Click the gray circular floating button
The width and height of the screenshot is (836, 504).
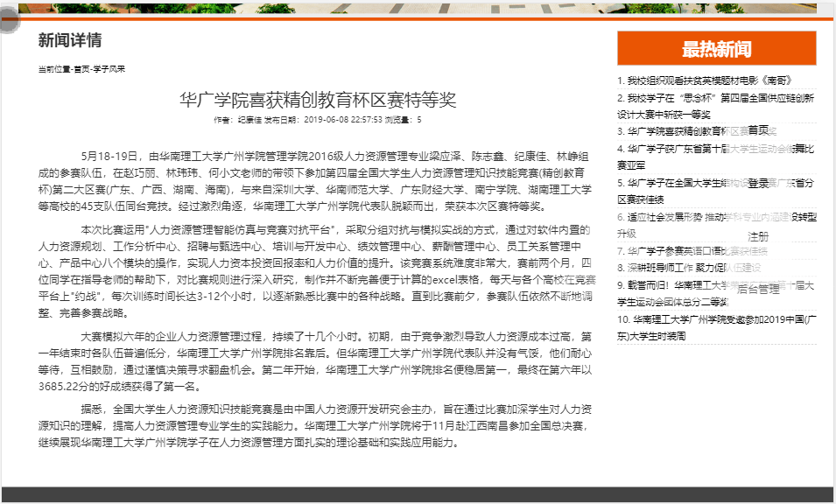click(x=7, y=21)
